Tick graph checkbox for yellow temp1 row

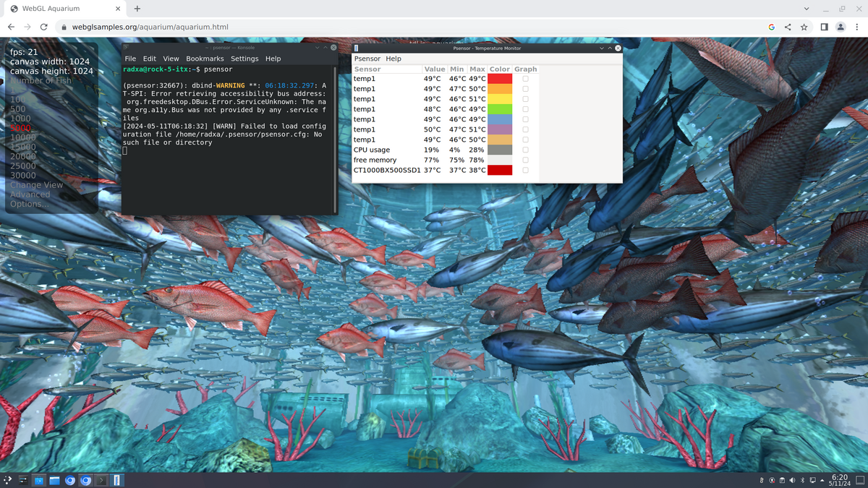coord(526,98)
